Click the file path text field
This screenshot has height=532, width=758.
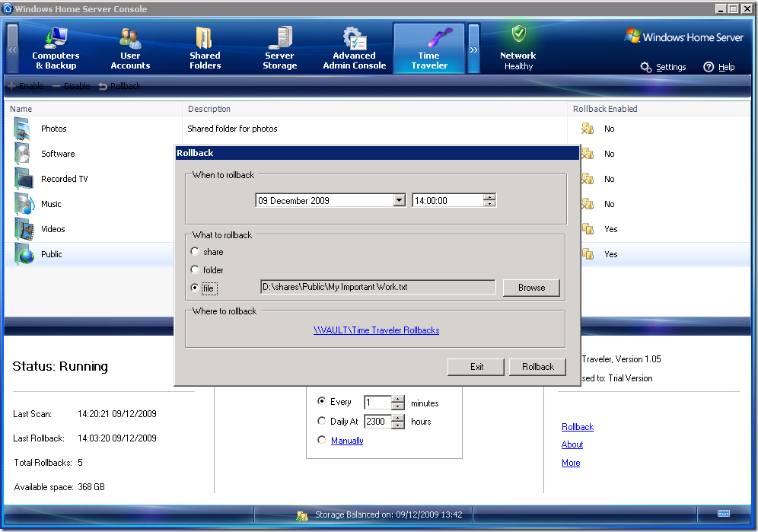click(x=378, y=287)
